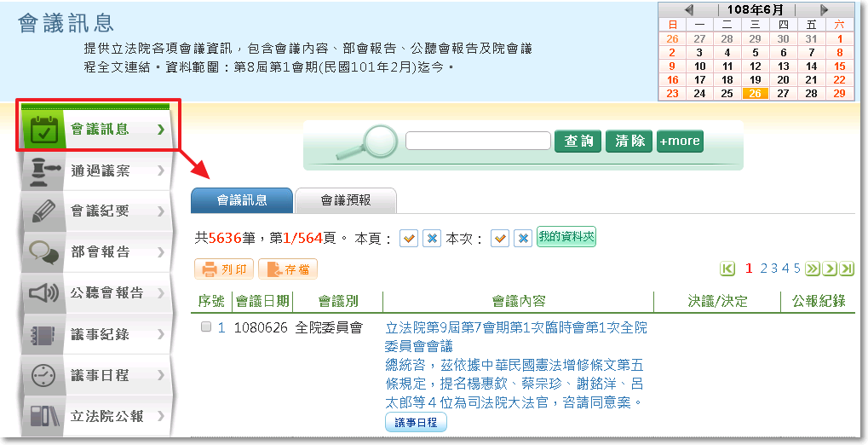Expand more search options with +more
This screenshot has width=868, height=445.
click(x=680, y=141)
